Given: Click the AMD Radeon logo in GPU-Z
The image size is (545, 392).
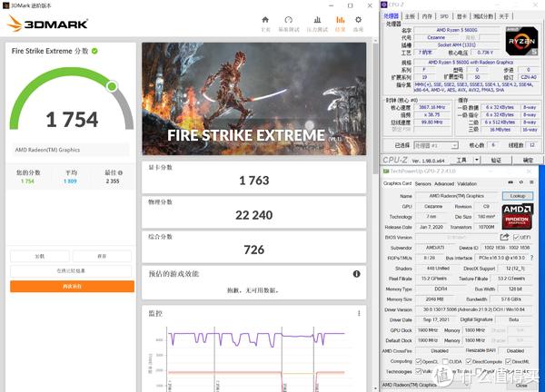Looking at the screenshot, I should [517, 217].
